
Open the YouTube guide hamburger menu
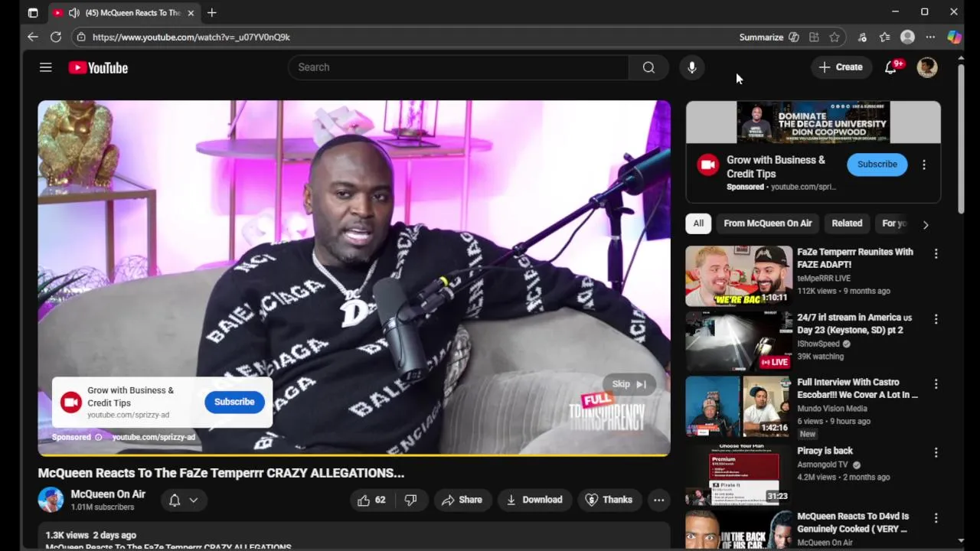point(46,67)
